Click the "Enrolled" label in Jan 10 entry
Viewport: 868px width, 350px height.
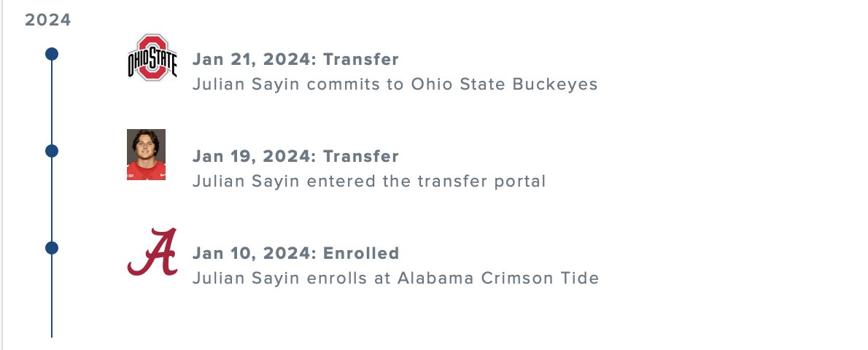tap(361, 253)
